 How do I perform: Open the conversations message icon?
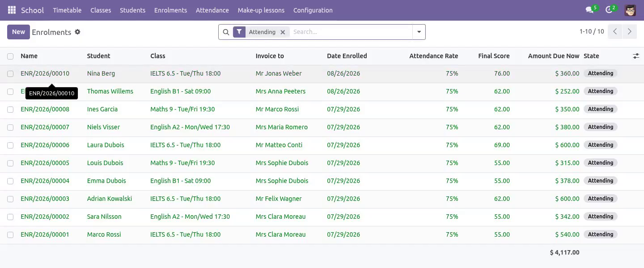(x=589, y=10)
